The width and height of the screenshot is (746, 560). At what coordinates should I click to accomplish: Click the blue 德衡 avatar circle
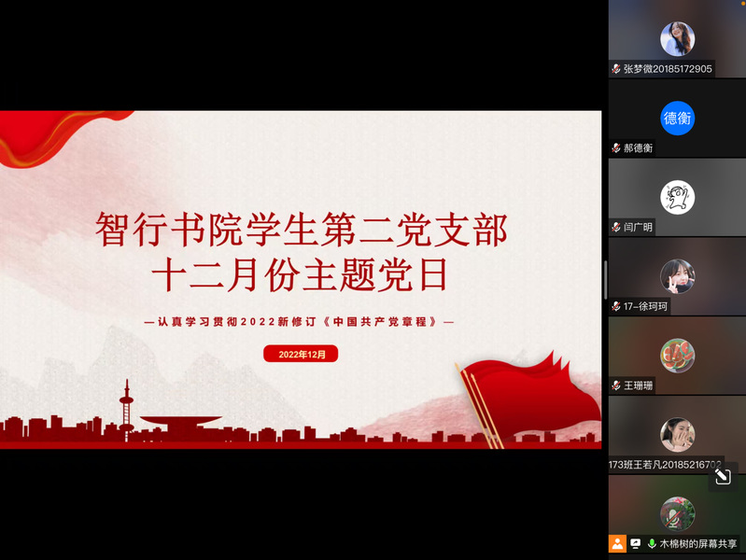678,119
